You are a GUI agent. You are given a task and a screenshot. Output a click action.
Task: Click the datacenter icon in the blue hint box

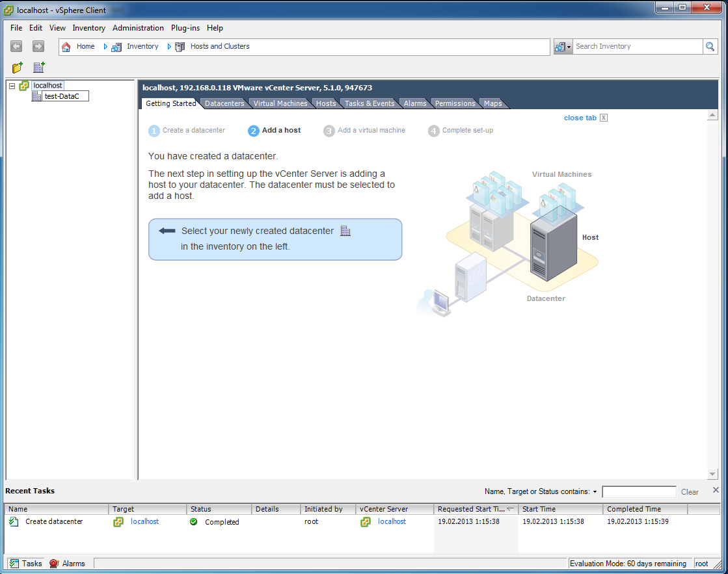pos(345,231)
